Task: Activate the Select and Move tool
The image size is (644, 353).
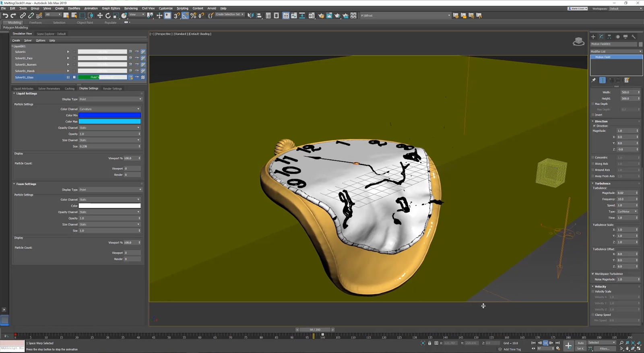Action: pyautogui.click(x=100, y=16)
